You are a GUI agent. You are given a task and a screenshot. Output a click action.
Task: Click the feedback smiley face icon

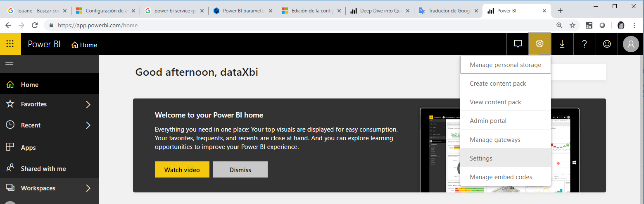607,44
